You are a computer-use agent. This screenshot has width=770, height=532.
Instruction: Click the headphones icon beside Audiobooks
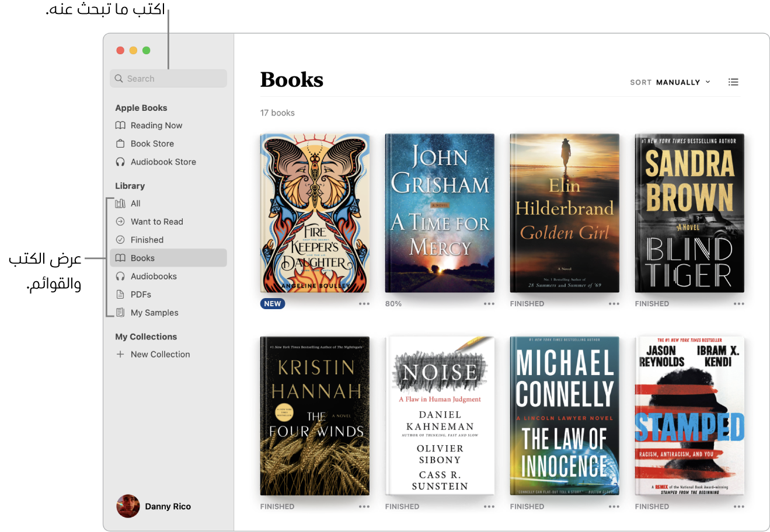120,276
